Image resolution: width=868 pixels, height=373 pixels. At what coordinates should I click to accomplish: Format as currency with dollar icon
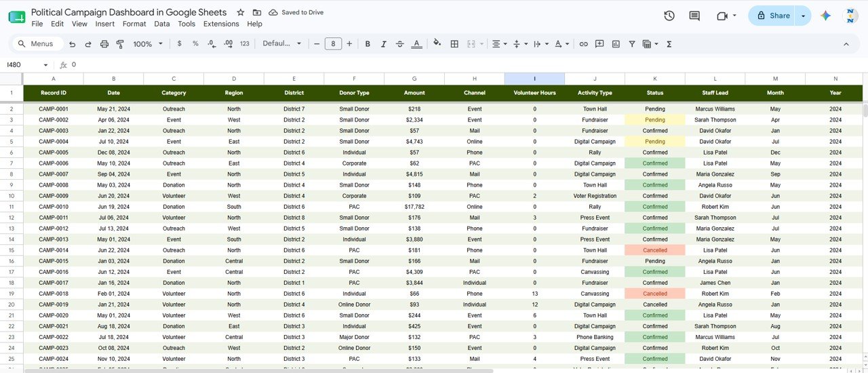pyautogui.click(x=179, y=43)
